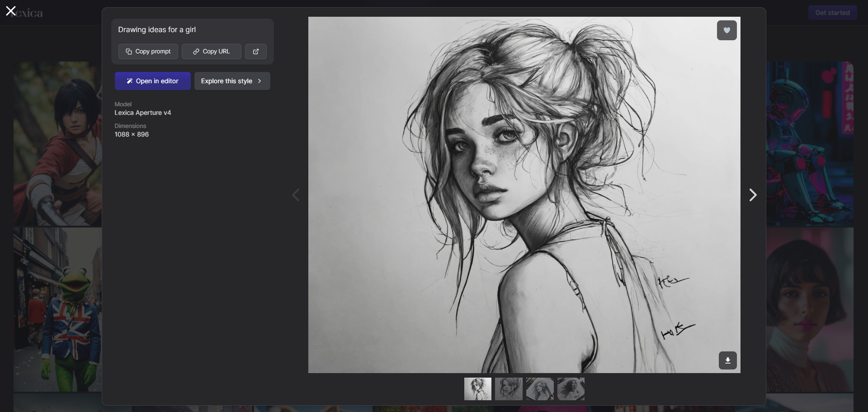The height and width of the screenshot is (412, 868).
Task: Click the heart icon to like image
Action: (726, 30)
